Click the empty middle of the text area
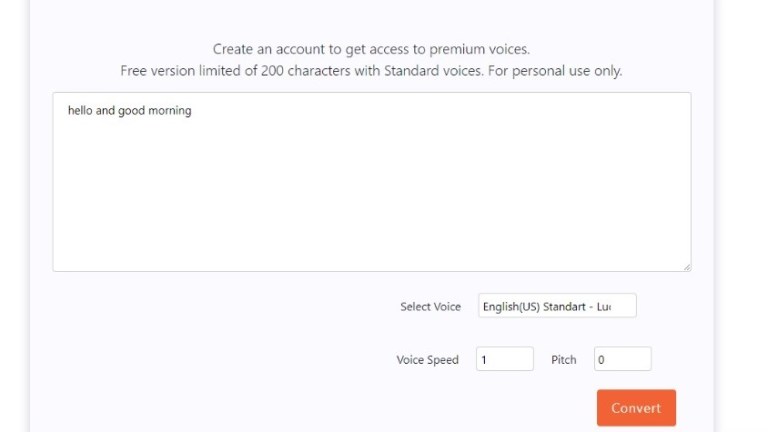The width and height of the screenshot is (768, 432). coord(371,190)
